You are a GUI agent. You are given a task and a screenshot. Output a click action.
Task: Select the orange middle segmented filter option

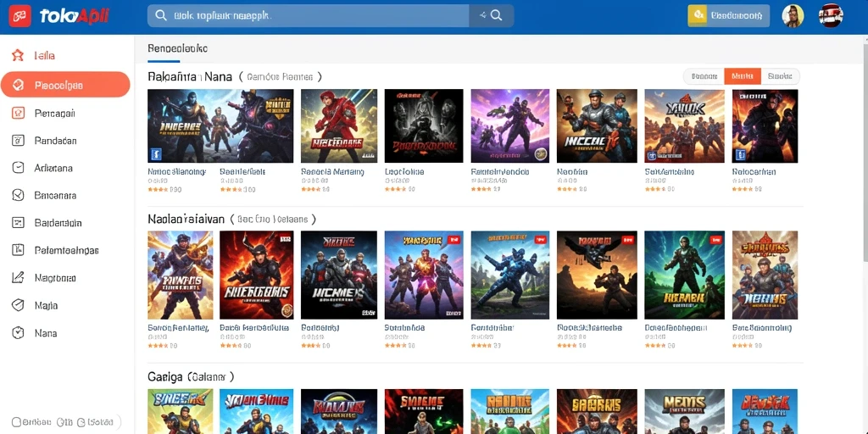tap(743, 76)
